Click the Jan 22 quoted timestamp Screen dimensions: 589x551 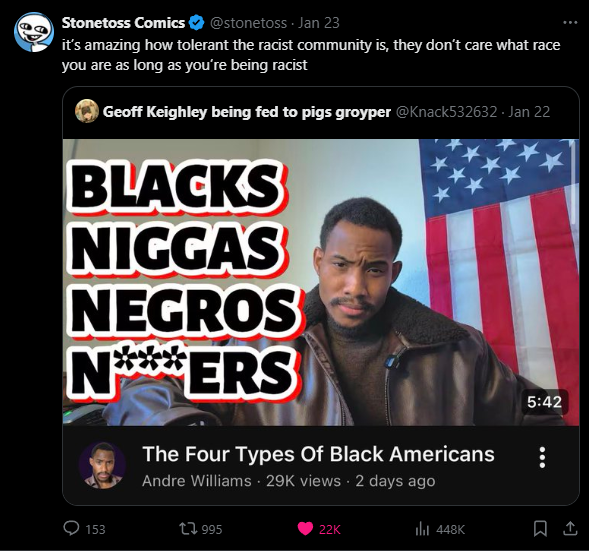[x=529, y=112]
